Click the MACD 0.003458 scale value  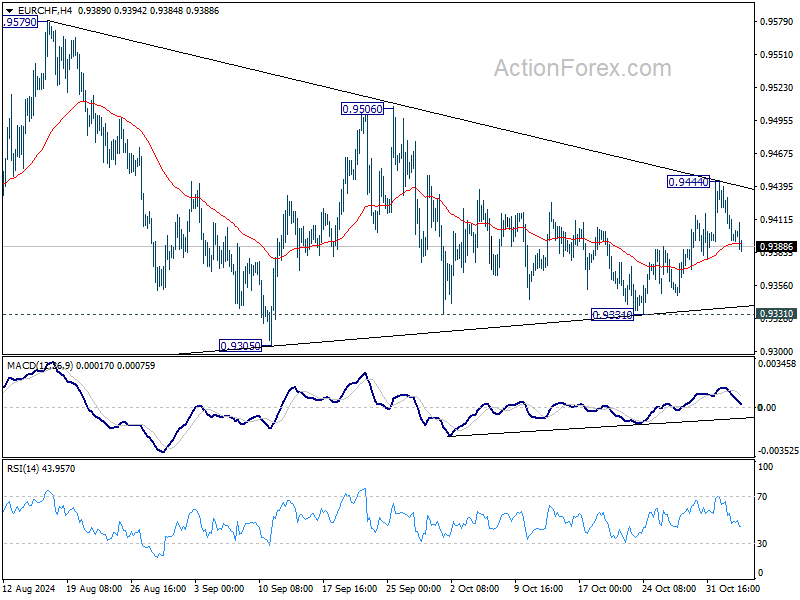(x=777, y=364)
